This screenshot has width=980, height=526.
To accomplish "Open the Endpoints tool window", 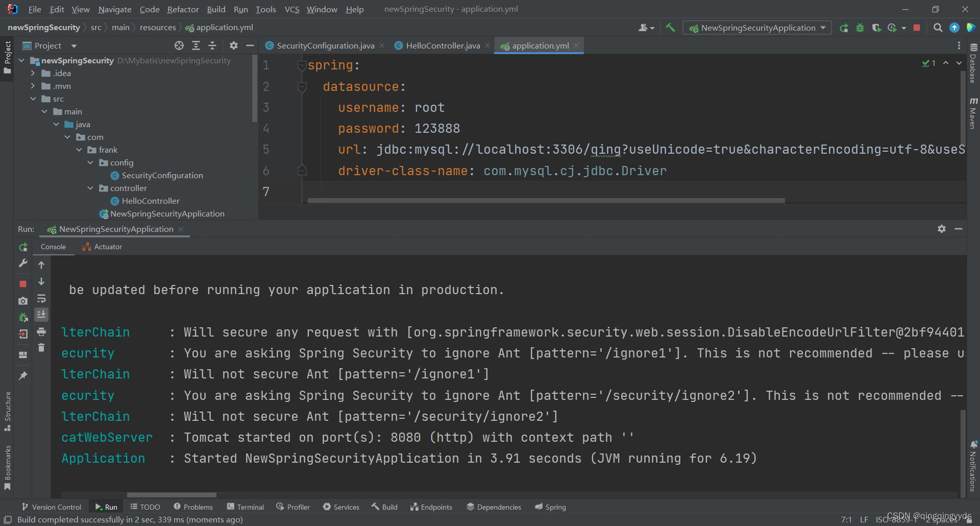I will [x=436, y=507].
